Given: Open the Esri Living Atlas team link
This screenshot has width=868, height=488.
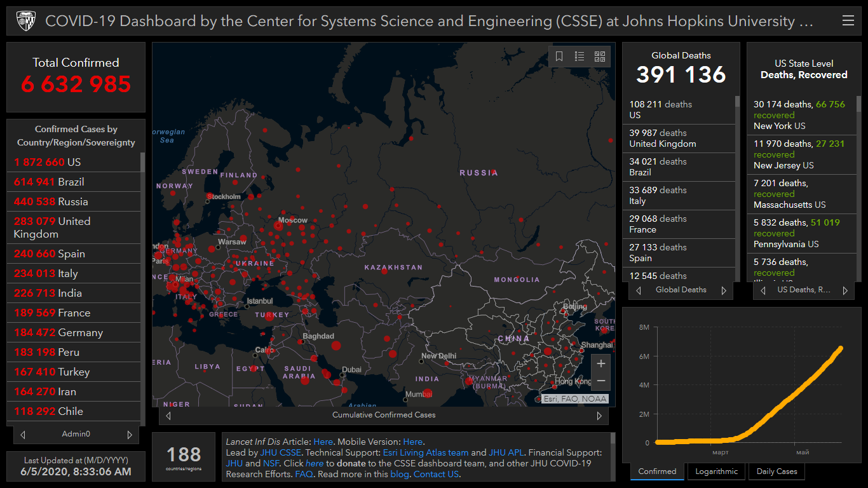Looking at the screenshot, I should (x=425, y=453).
